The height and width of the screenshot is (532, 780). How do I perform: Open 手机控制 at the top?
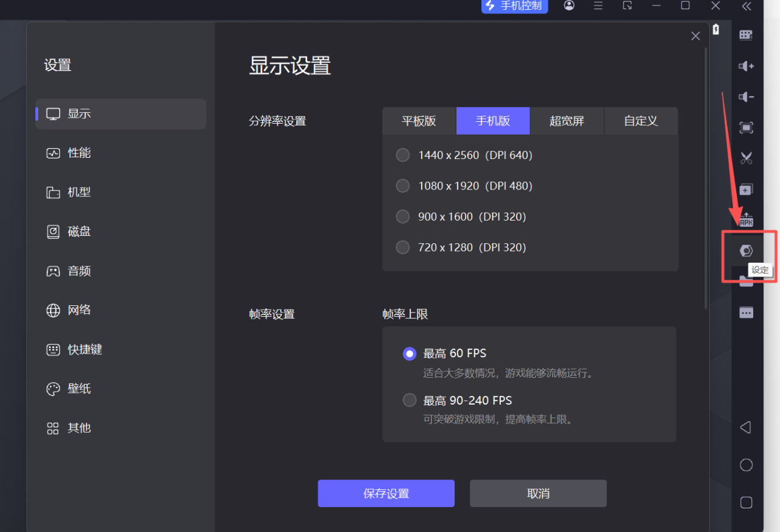[514, 6]
